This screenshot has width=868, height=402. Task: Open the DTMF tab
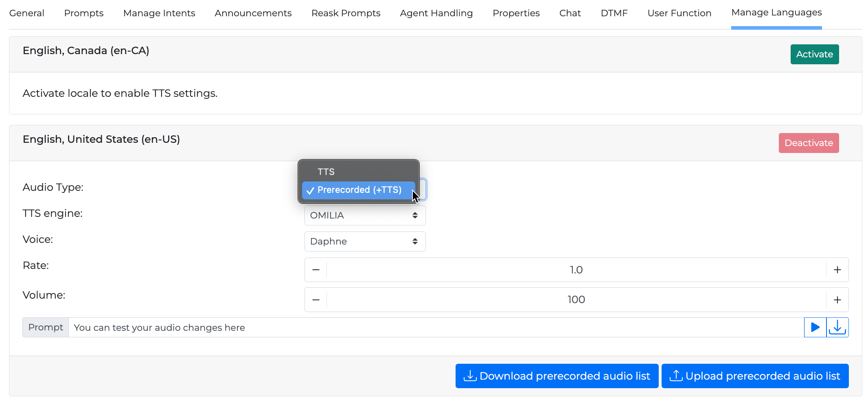tap(614, 13)
